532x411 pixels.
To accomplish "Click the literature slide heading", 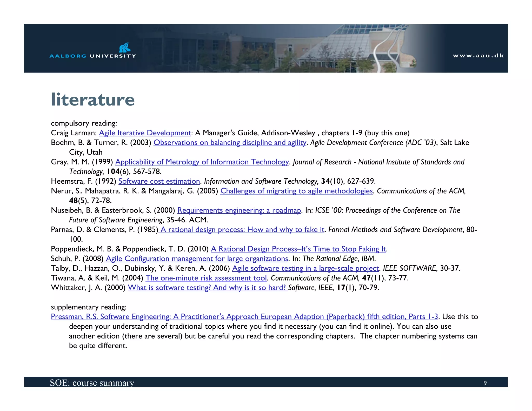I will (93, 100).
